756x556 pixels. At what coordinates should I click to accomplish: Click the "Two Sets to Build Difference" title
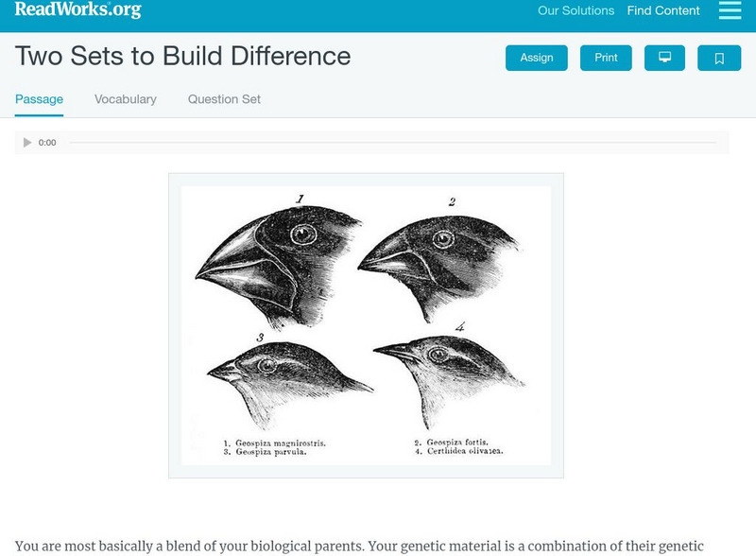[182, 57]
